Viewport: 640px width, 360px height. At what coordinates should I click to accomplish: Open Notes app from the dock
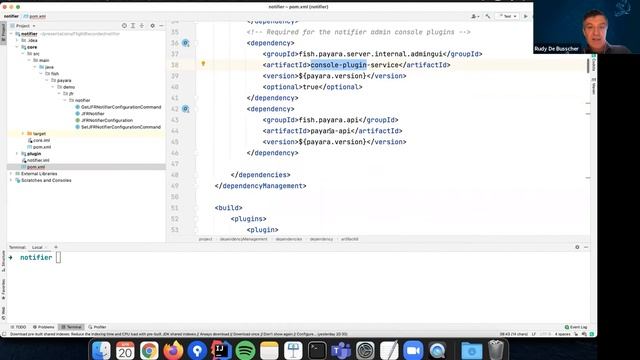[269, 350]
